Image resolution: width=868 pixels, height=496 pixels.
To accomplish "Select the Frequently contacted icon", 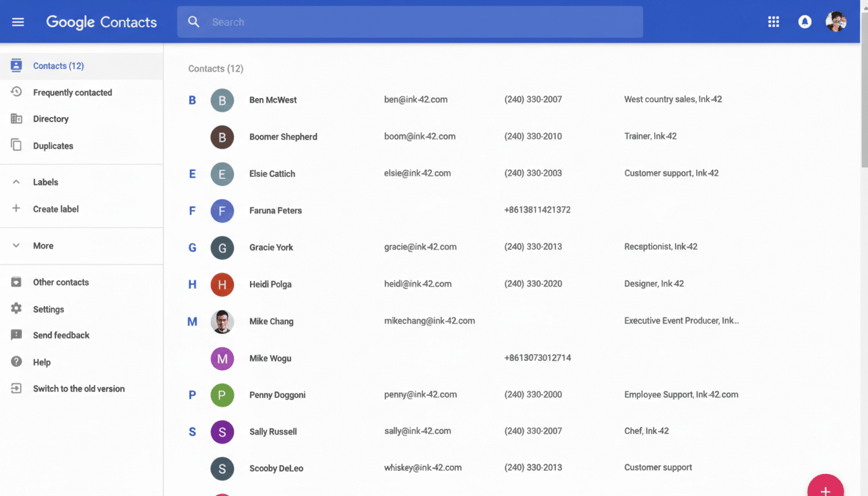I will [x=17, y=92].
